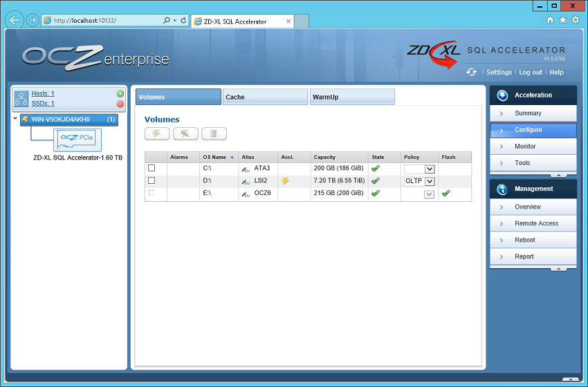The image size is (588, 387).
Task: Click the "7.20 TB (6.55 TiB)" capacity cell
Action: [339, 180]
